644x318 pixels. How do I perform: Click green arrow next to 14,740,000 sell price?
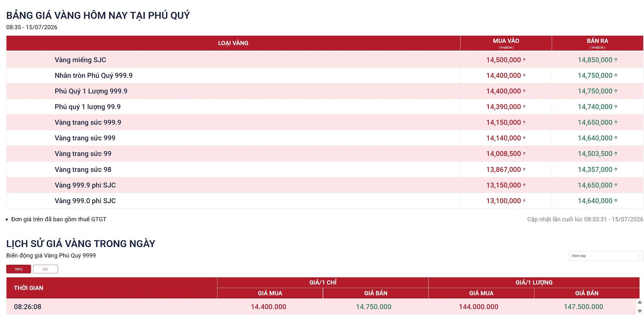616,107
